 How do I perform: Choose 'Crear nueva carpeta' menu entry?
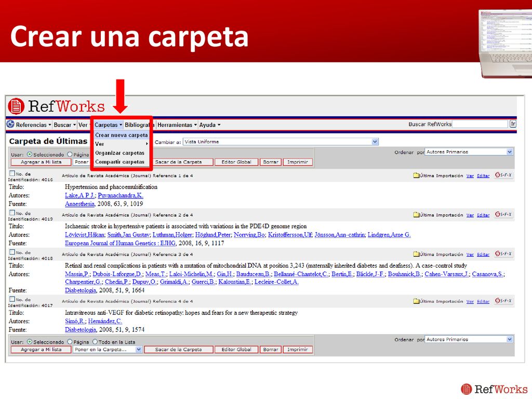122,135
